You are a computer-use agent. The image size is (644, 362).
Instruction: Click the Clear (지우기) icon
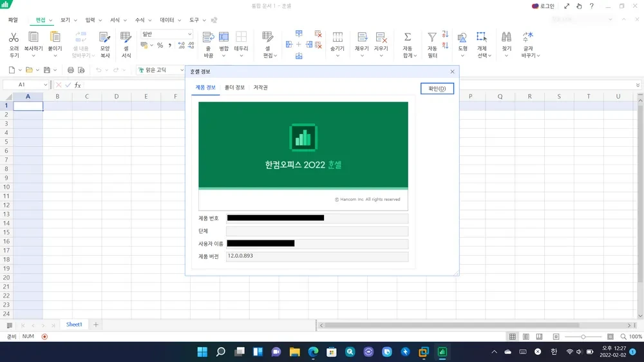[381, 37]
